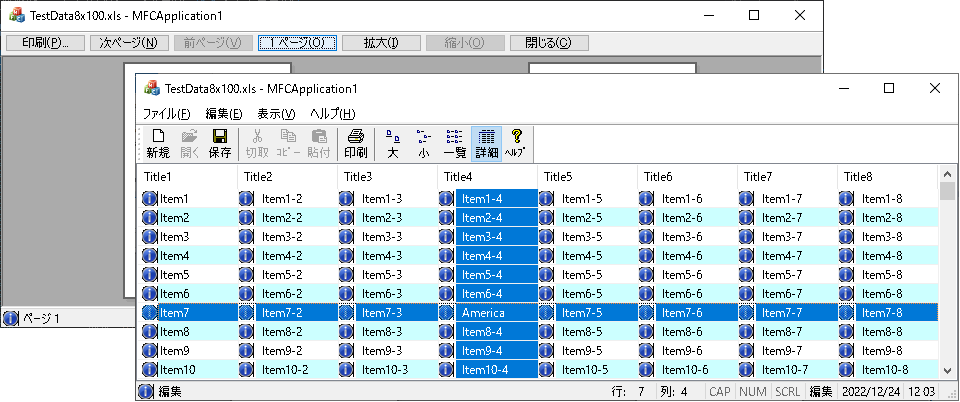960x402 pixels.
Task: Click the vertical scrollbar thumb
Action: 947,192
